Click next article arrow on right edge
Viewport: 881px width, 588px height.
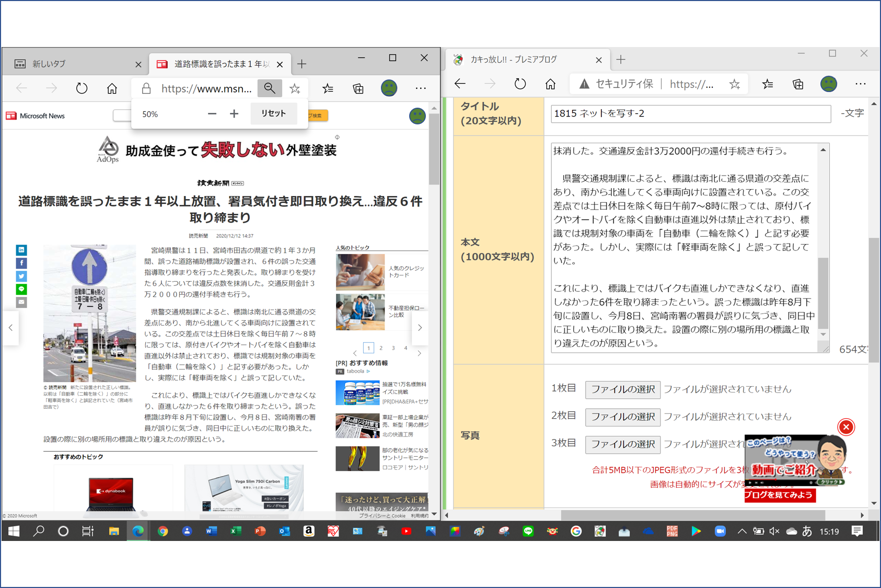point(420,328)
